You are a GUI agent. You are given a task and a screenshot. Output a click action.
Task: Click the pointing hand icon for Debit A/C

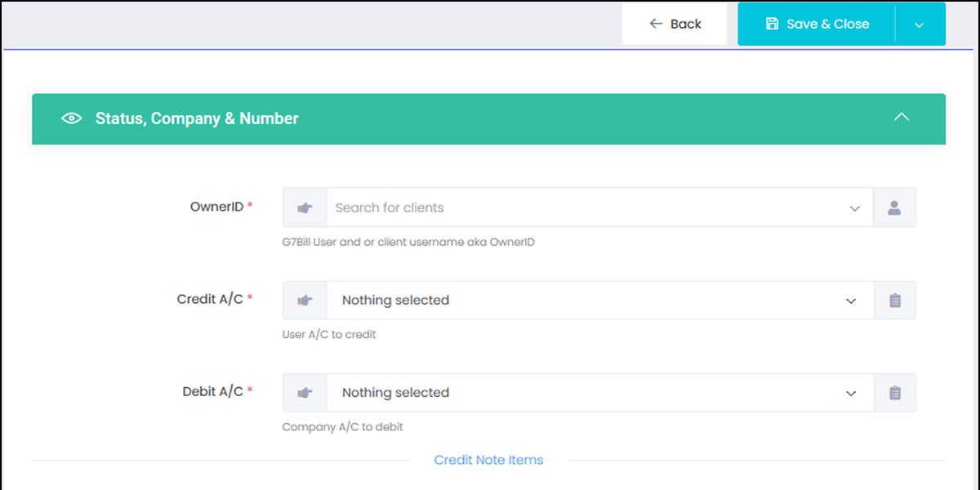[305, 393]
